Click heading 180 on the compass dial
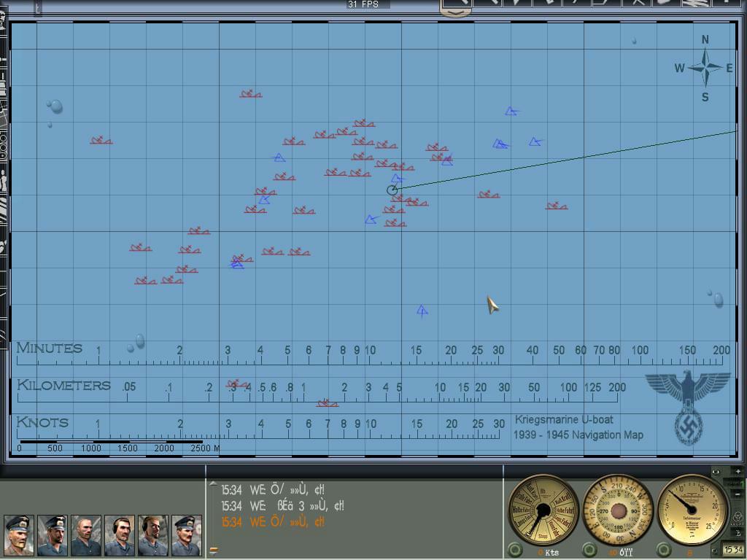The height and width of the screenshot is (560, 747). pyautogui.click(x=619, y=528)
